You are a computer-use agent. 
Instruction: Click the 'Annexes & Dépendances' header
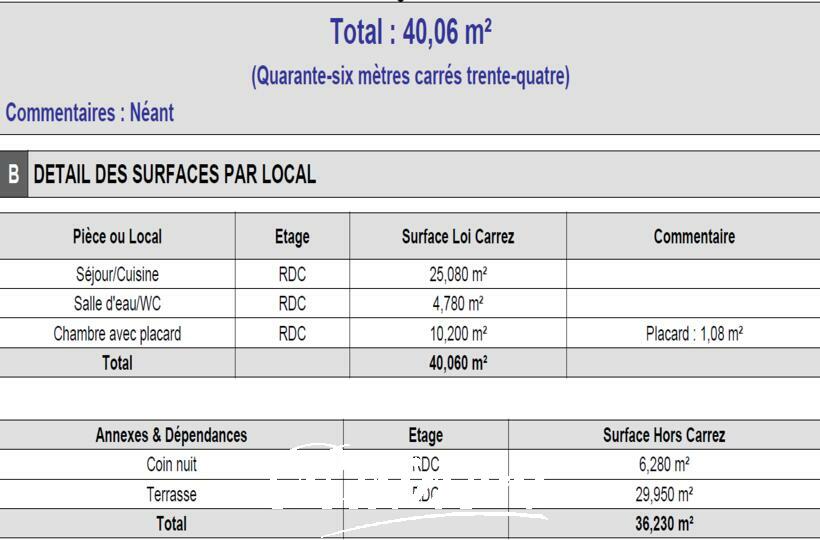(172, 435)
